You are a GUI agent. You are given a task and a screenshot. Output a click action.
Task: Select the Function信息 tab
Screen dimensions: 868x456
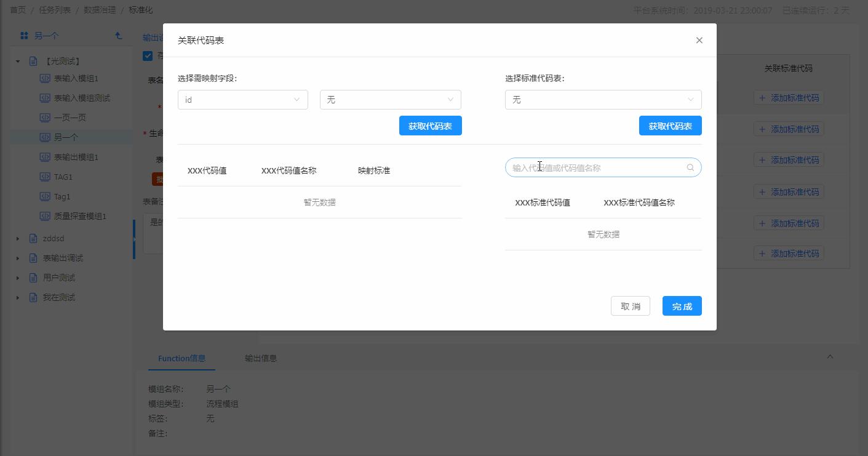tap(181, 358)
